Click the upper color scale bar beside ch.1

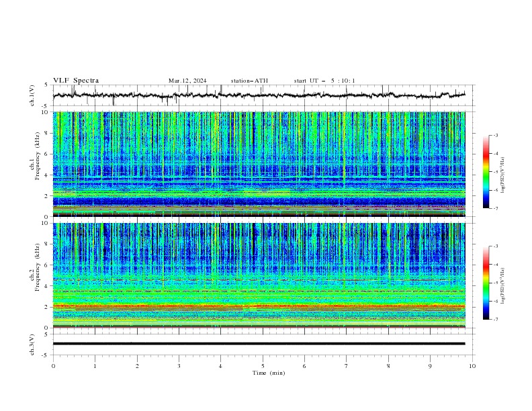click(486, 171)
